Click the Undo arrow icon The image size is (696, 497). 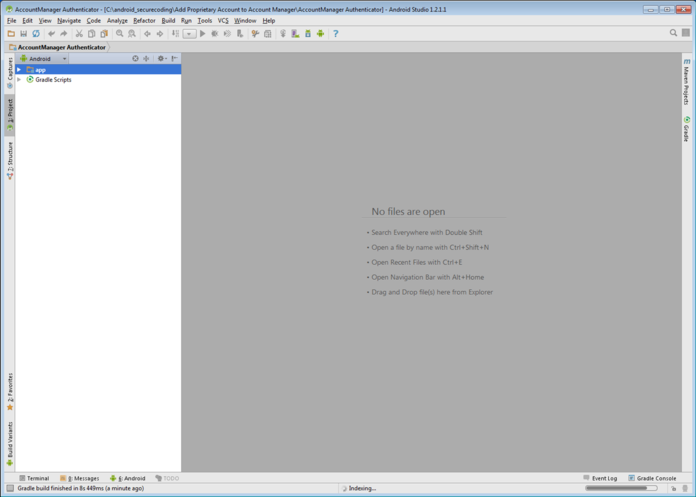tap(51, 34)
